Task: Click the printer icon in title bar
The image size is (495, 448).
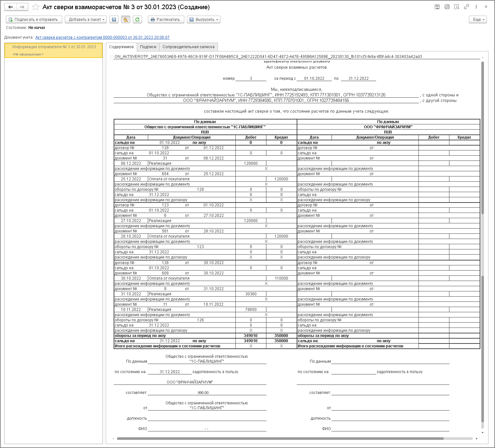Action: 447,7
